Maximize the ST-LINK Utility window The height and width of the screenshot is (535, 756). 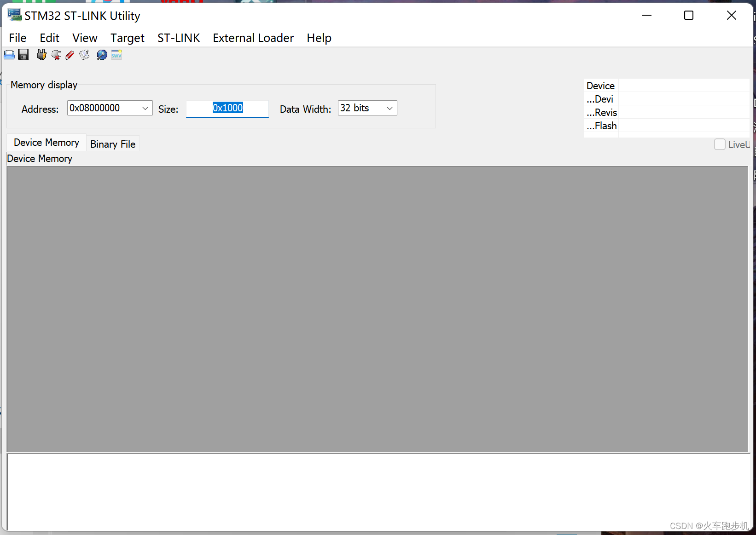tap(689, 15)
